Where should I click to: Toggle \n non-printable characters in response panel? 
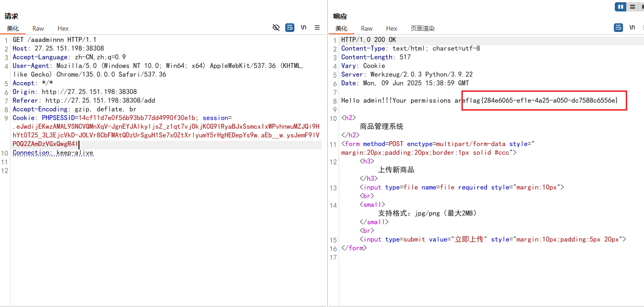(632, 27)
